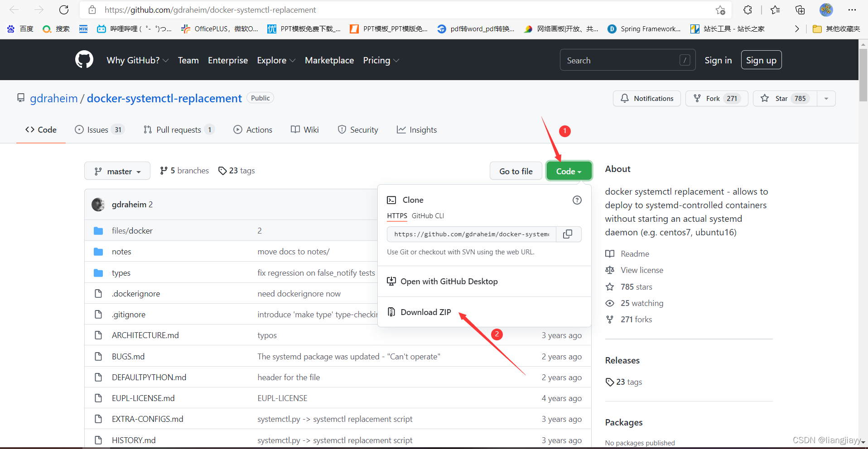Open View license link
The height and width of the screenshot is (449, 868).
[634, 270]
